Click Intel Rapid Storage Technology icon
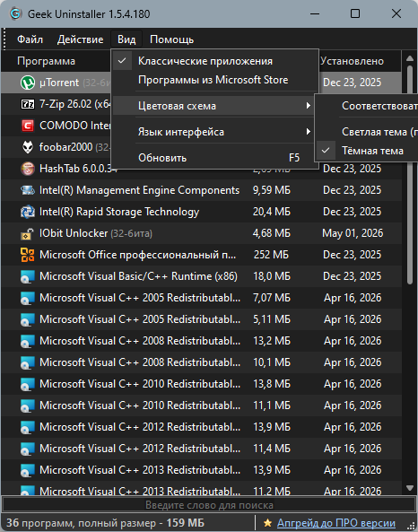The width and height of the screenshot is (418, 532). (28, 212)
